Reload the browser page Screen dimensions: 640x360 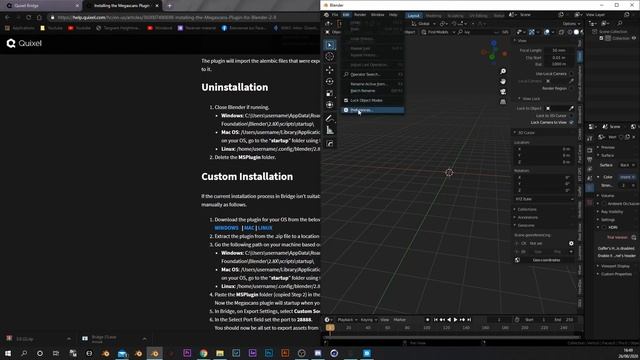click(29, 18)
